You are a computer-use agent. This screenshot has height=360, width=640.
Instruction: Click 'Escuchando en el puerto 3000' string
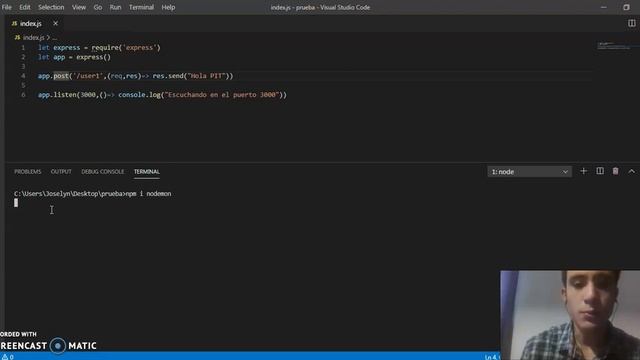point(222,95)
